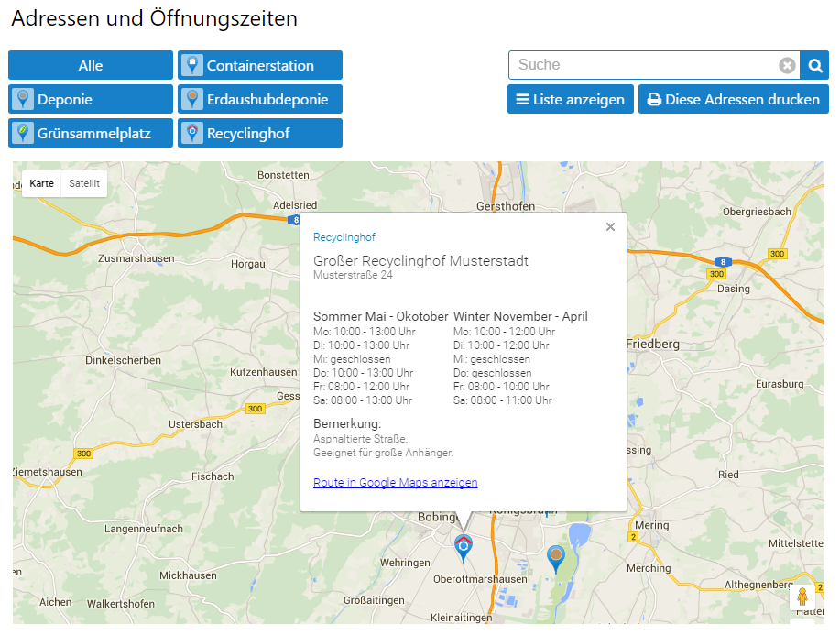Open Liste anzeigen list view
Screen dimensions: 840x635
pos(571,99)
